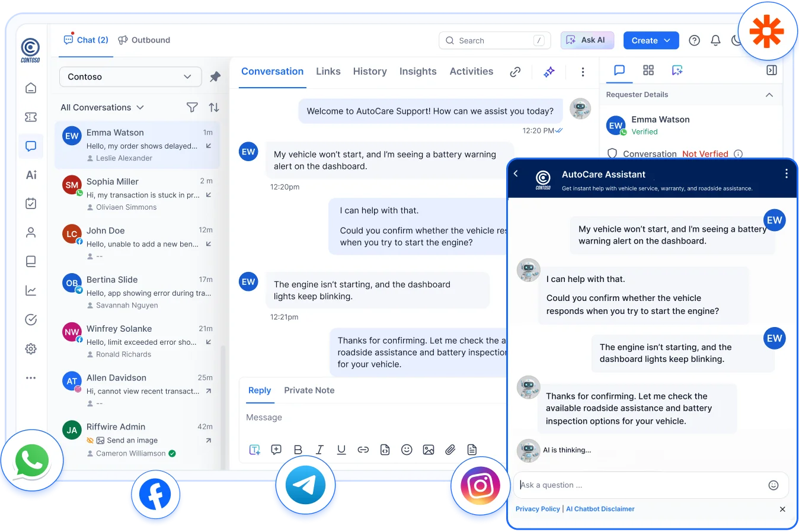Switch to the Chat (2) tab
799x532 pixels.
pos(86,40)
